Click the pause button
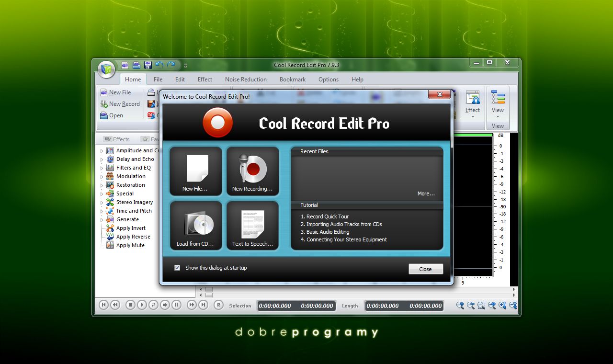This screenshot has height=364, width=613. tap(176, 305)
